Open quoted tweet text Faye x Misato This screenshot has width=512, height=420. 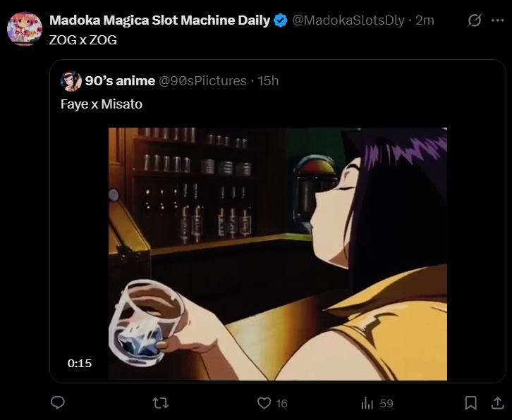tap(102, 104)
